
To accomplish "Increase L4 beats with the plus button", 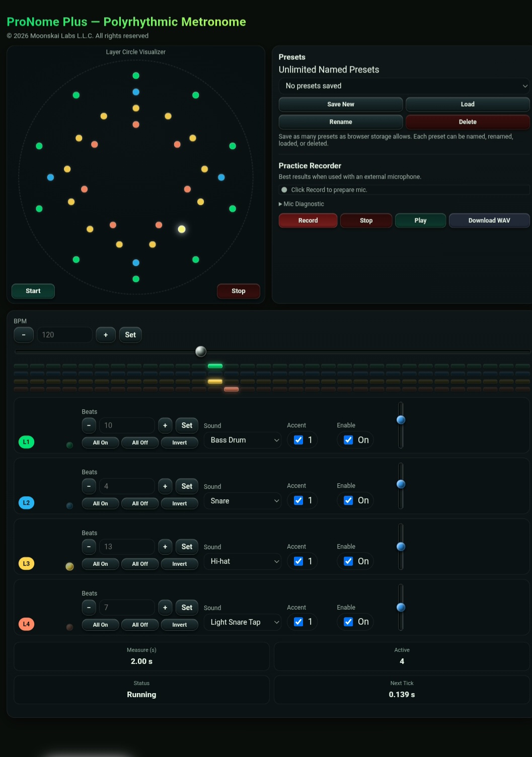I will click(x=165, y=608).
